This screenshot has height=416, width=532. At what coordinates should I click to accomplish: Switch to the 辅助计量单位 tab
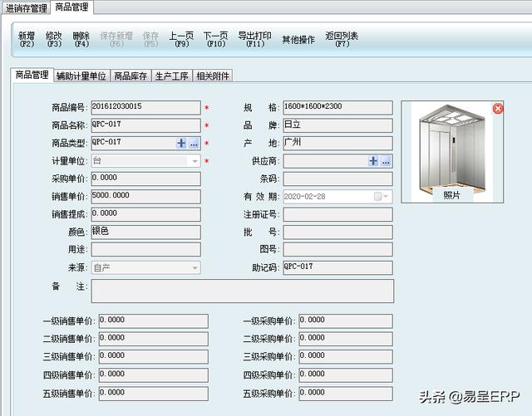click(81, 76)
